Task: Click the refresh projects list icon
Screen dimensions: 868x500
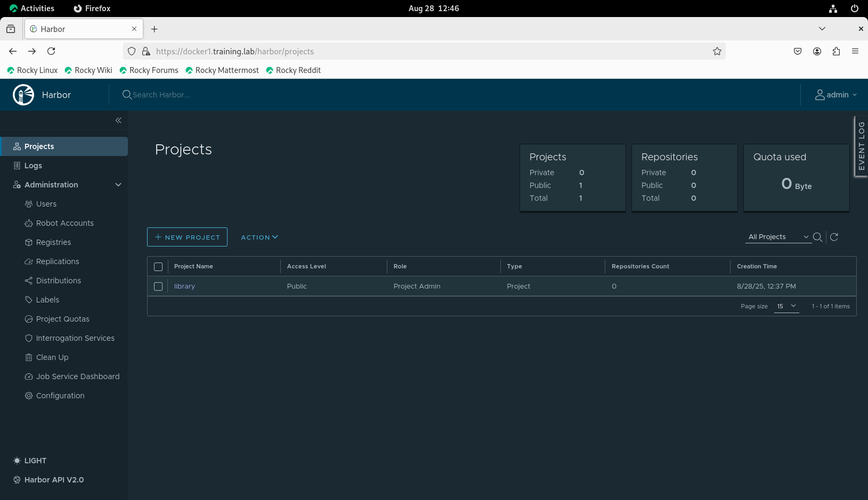Action: [834, 237]
